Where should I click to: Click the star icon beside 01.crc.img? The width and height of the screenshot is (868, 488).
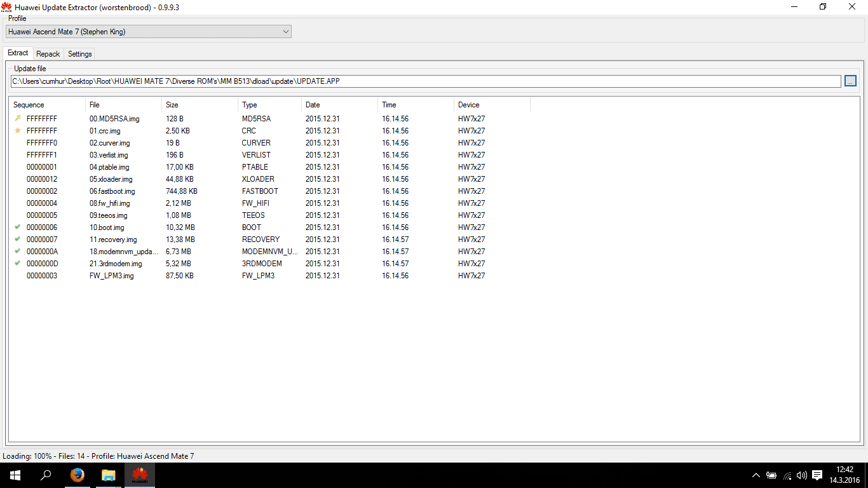tap(18, 130)
